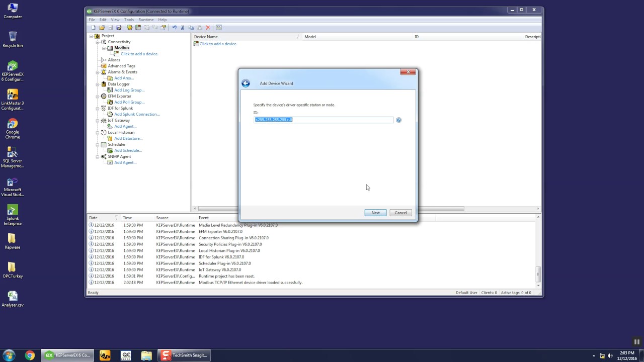Click the network icon in the system tray
This screenshot has height=362, width=644.
pyautogui.click(x=602, y=355)
